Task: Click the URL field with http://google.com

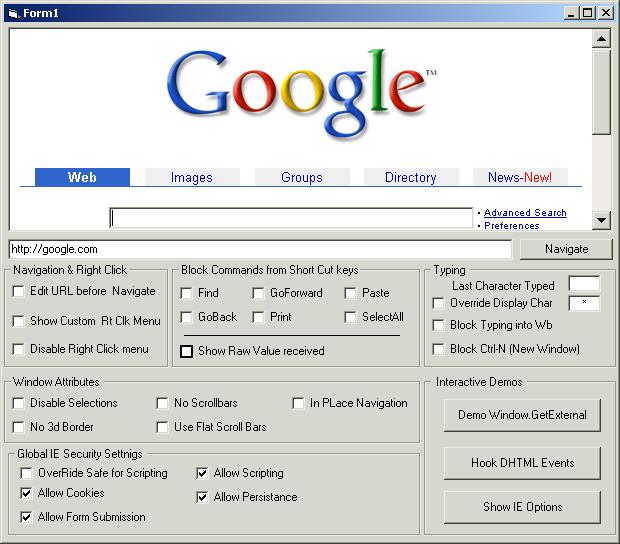Action: (x=260, y=249)
